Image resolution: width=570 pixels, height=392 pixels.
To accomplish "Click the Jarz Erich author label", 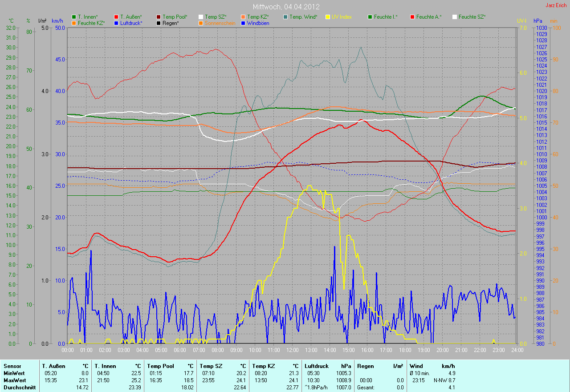I will [557, 5].
